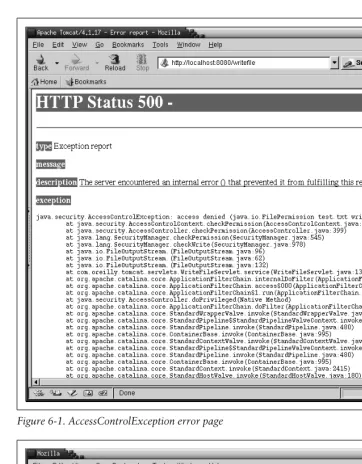This screenshot has height=464, width=362.
Task: Click the highlighted 'type' label
Action: pos(44,146)
